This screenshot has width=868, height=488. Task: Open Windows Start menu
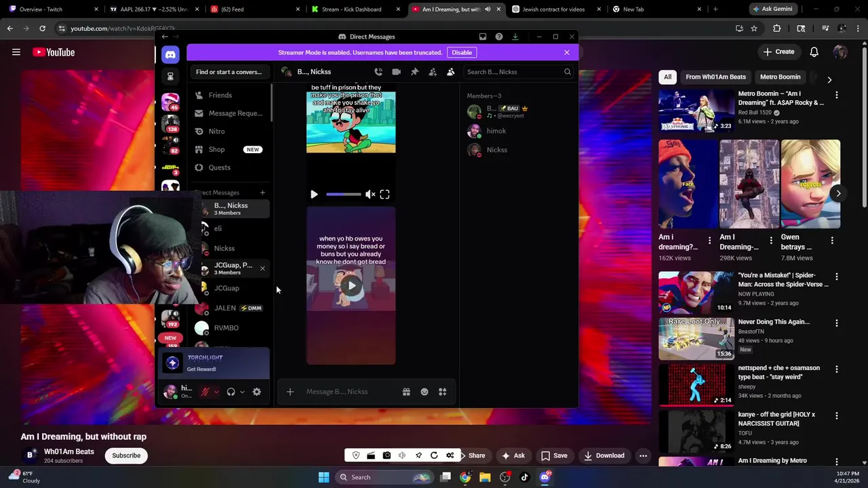323,477
